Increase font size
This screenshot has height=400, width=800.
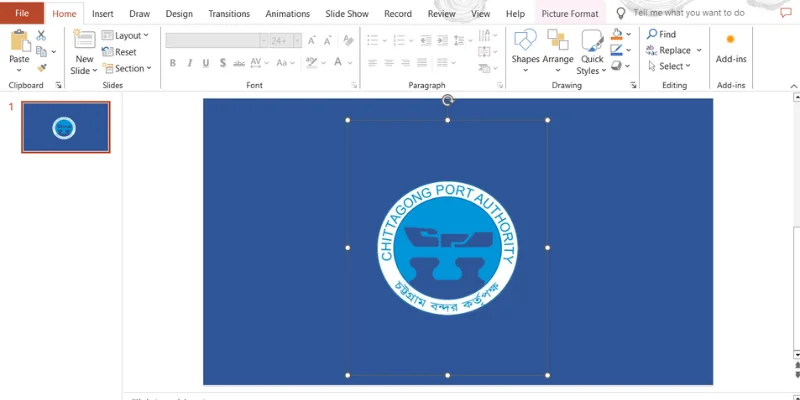click(x=312, y=40)
